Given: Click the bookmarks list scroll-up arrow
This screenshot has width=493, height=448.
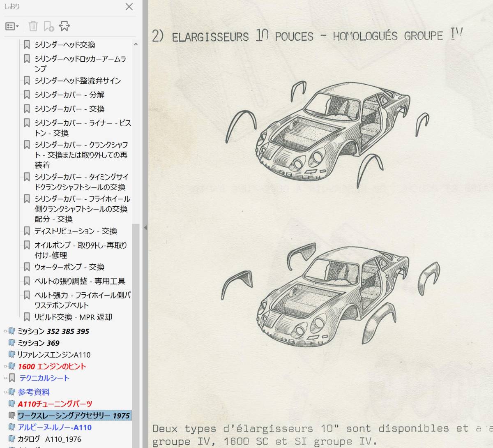Looking at the screenshot, I should point(136,44).
